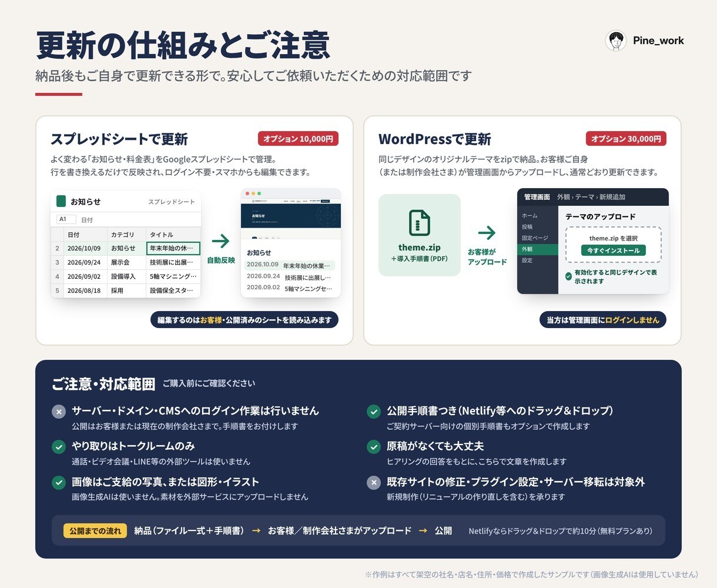
Task: Click breadcrumb 外観 › テーマ › 新規追加
Action: (x=591, y=197)
